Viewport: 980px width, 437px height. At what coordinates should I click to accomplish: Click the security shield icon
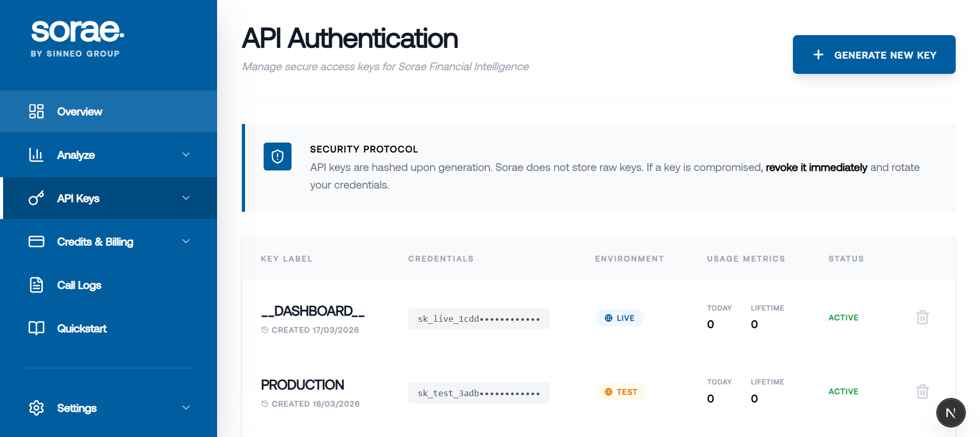coord(278,157)
